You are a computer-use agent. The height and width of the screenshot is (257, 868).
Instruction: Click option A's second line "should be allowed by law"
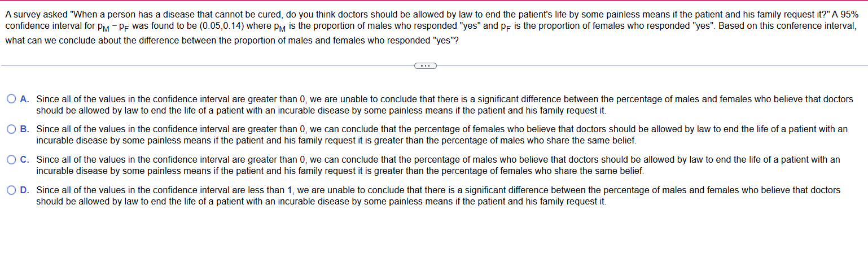tap(321, 111)
